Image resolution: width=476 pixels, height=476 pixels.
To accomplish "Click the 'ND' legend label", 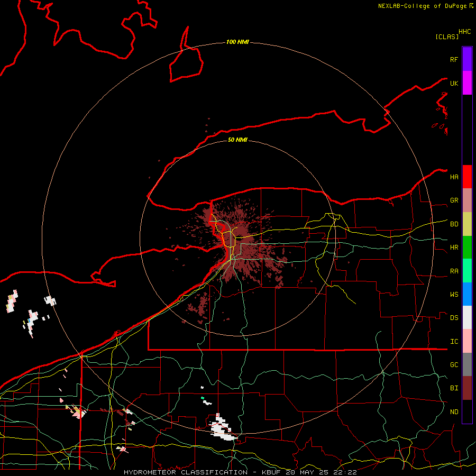I will tap(454, 412).
